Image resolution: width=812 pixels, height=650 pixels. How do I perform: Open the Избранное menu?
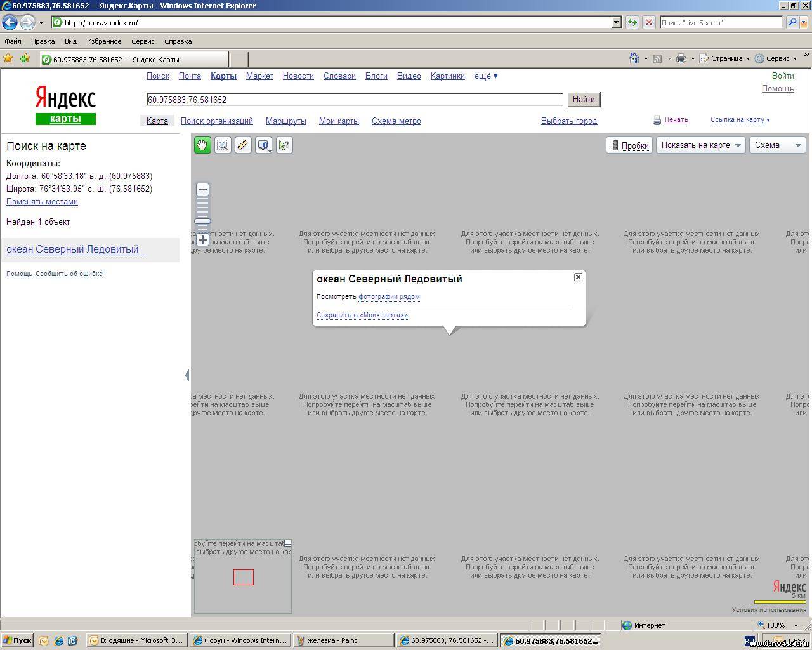pos(104,41)
